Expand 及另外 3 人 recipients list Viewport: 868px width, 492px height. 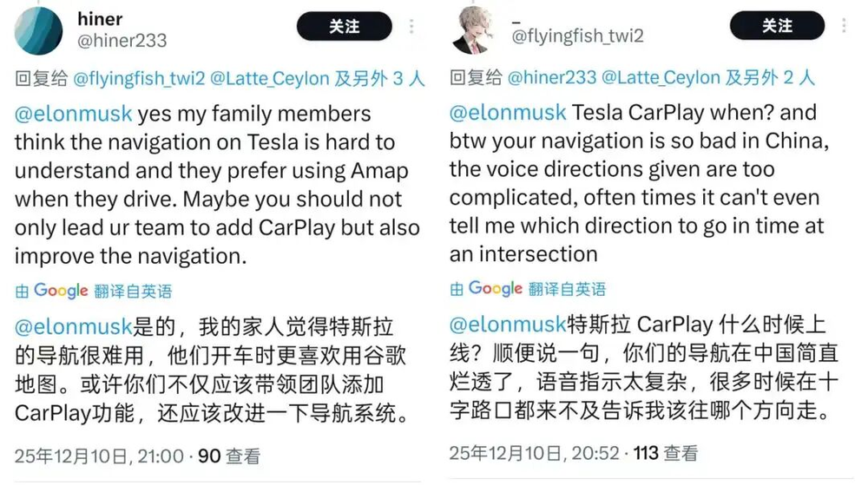(380, 78)
